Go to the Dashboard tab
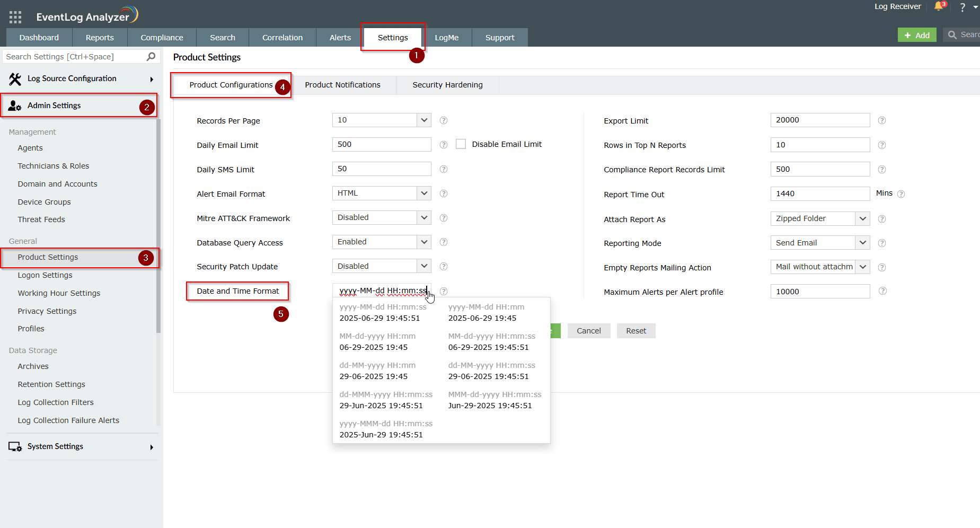The height and width of the screenshot is (528, 980). point(39,38)
